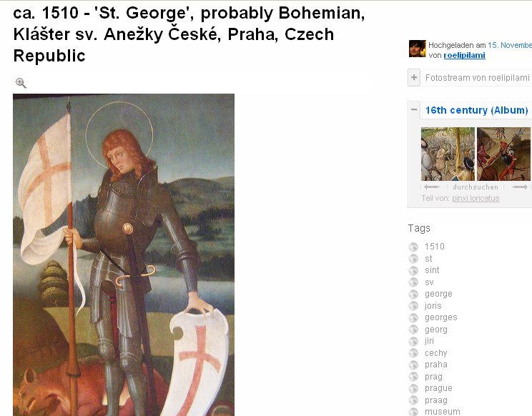Go to next album photo arrow
The height and width of the screenshot is (416, 532).
pyautogui.click(x=520, y=187)
